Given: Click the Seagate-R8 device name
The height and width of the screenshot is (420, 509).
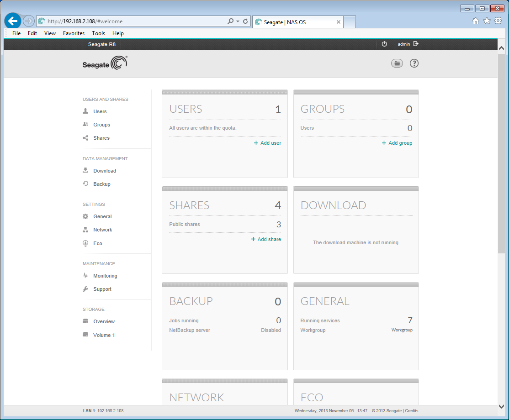Looking at the screenshot, I should (102, 44).
